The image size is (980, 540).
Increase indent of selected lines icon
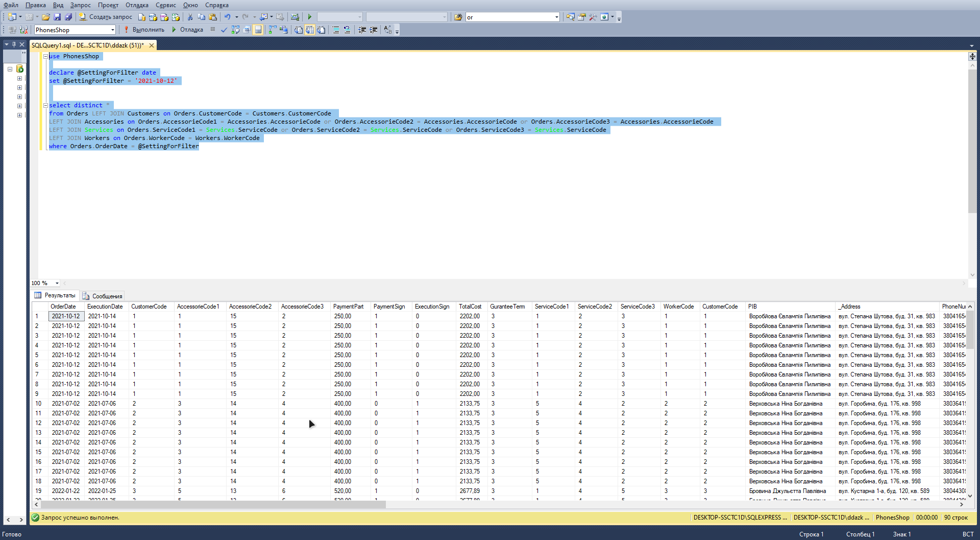click(374, 30)
